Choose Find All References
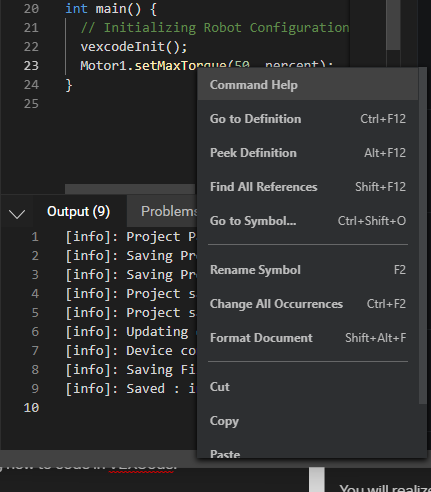Viewport: 431px width, 492px height. (x=307, y=187)
